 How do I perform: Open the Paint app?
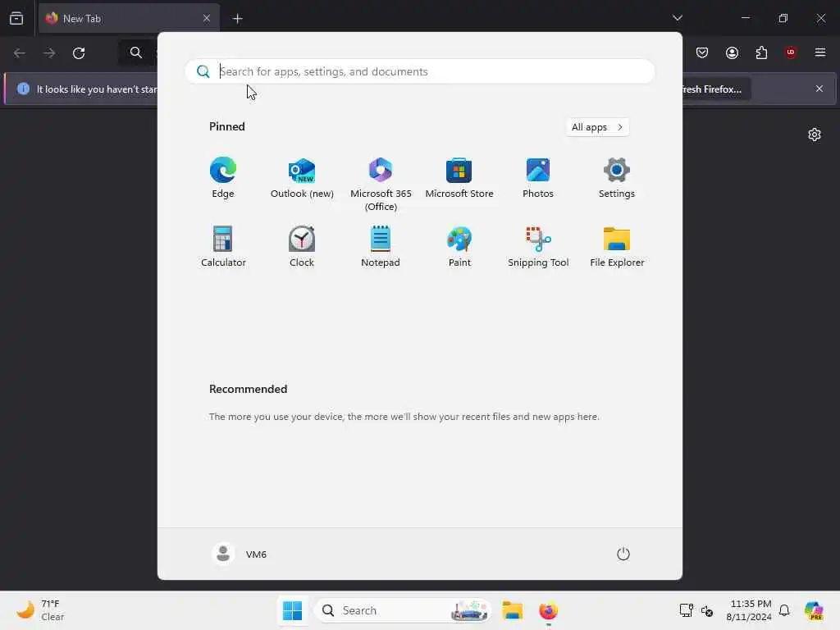click(459, 246)
